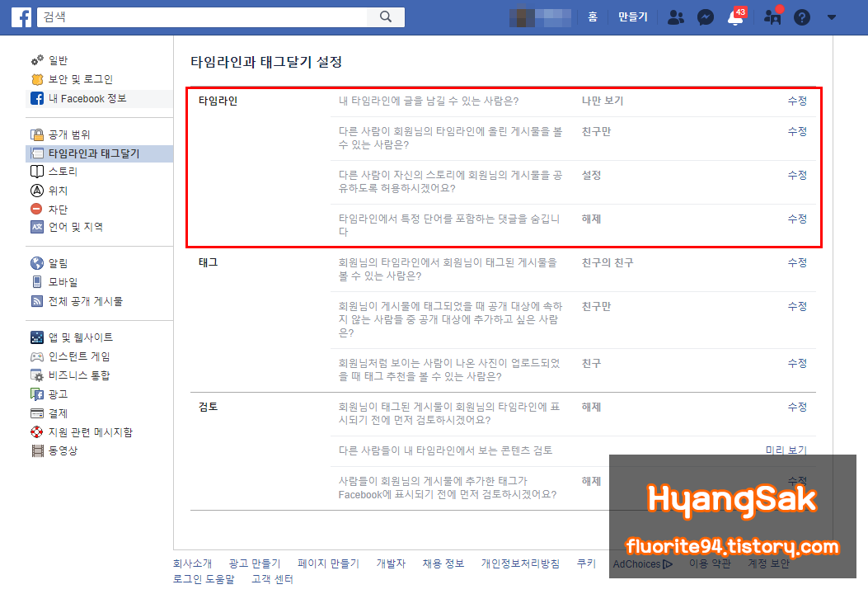Click 미리 보기 link
The image size is (868, 594).
pos(786,450)
